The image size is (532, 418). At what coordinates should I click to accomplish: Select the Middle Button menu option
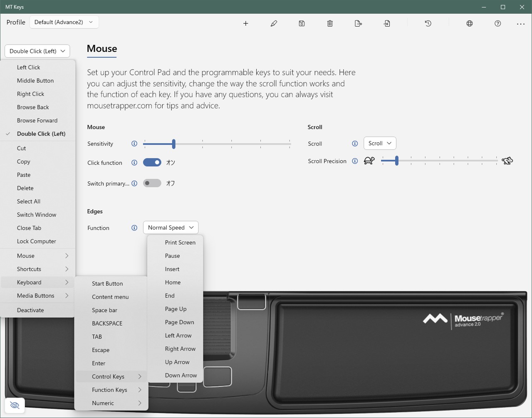coord(38,81)
